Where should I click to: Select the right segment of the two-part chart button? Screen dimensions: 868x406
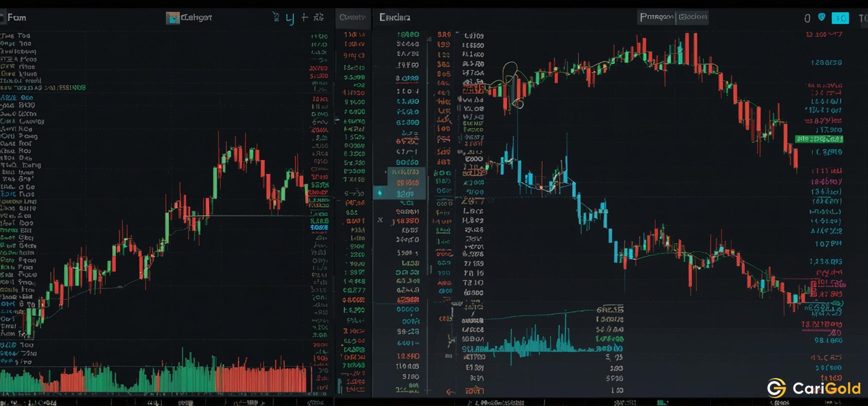coord(692,17)
